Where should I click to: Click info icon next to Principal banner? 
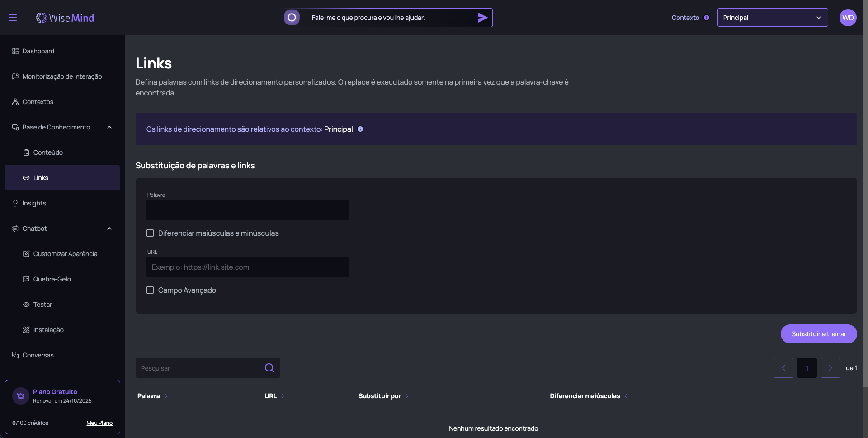(x=360, y=129)
